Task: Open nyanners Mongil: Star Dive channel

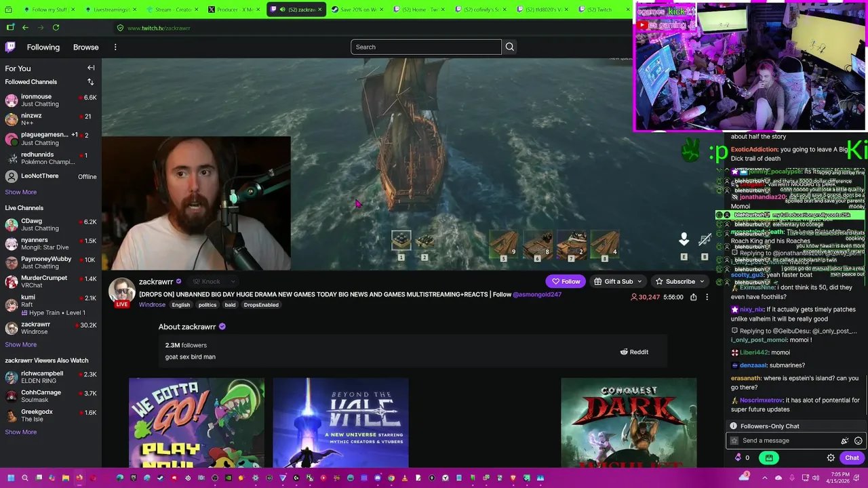Action: click(x=51, y=243)
